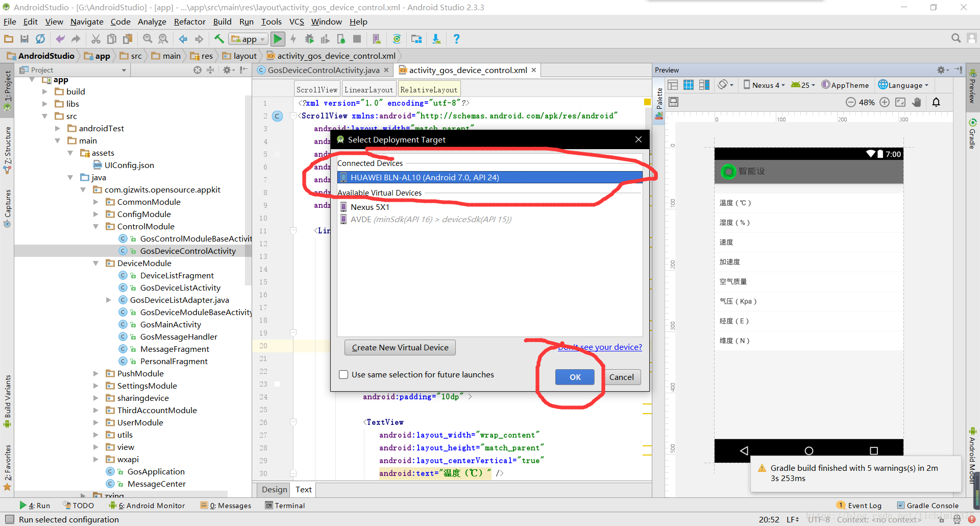Click the Sync Gradle project icon
This screenshot has height=526, width=980.
(397, 39)
